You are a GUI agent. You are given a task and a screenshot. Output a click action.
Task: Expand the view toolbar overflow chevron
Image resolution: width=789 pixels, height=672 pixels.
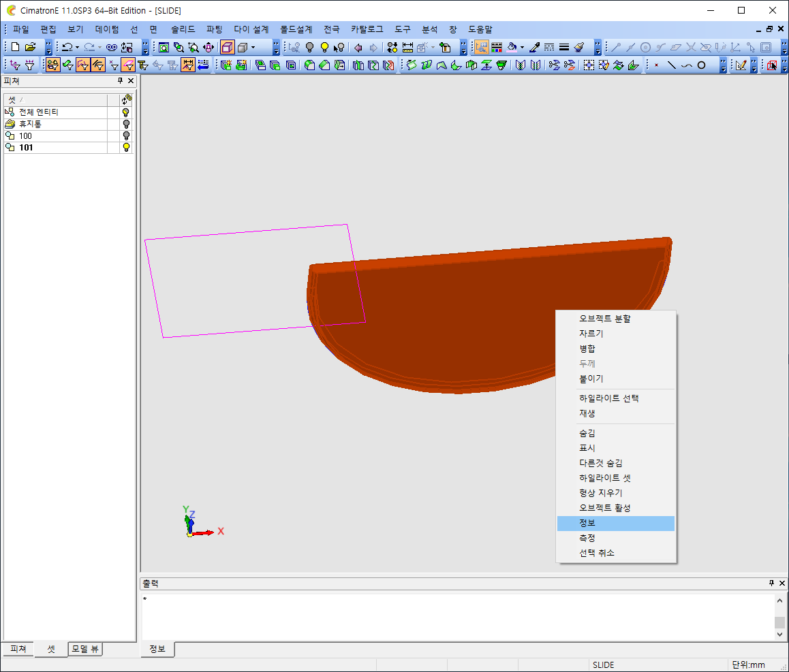[276, 47]
